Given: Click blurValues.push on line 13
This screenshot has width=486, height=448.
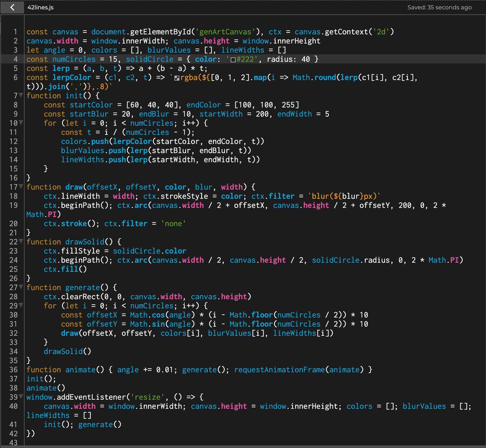Looking at the screenshot, I should 93,150.
